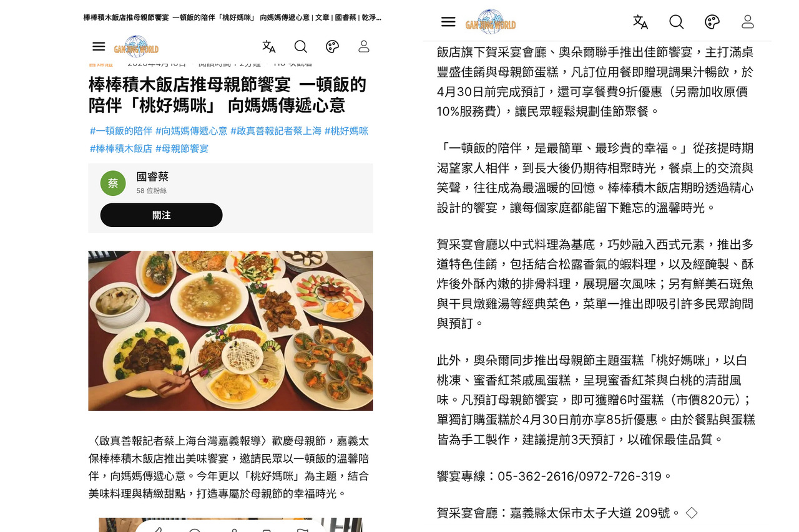Open the hamburger menu in the right pane

tap(448, 22)
